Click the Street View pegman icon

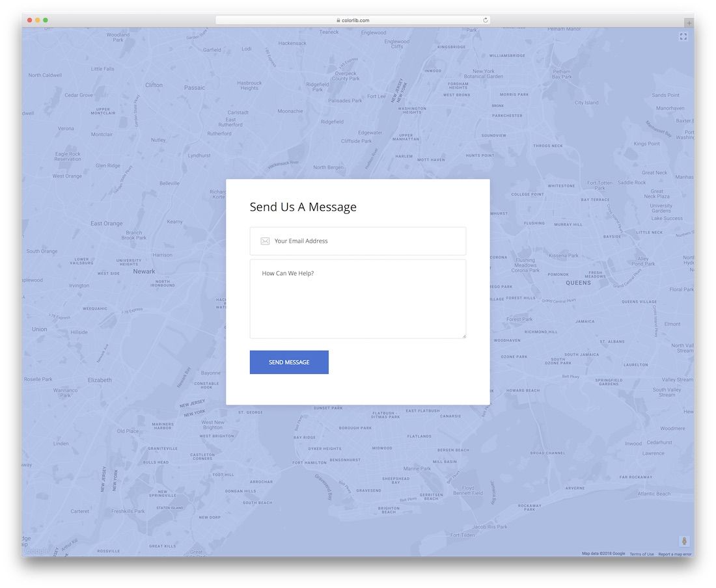click(x=684, y=541)
